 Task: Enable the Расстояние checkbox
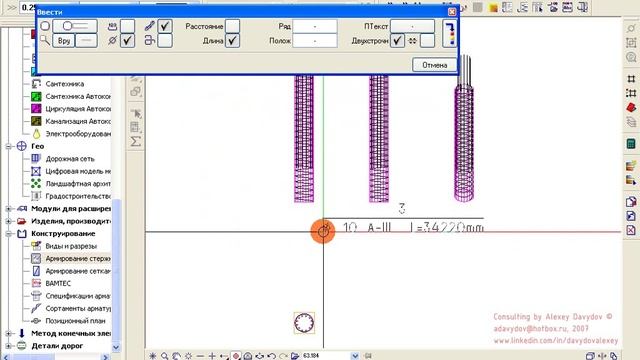(232, 26)
